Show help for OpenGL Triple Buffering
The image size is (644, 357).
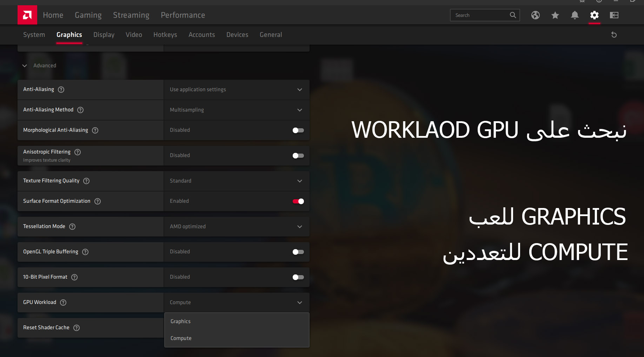(85, 252)
